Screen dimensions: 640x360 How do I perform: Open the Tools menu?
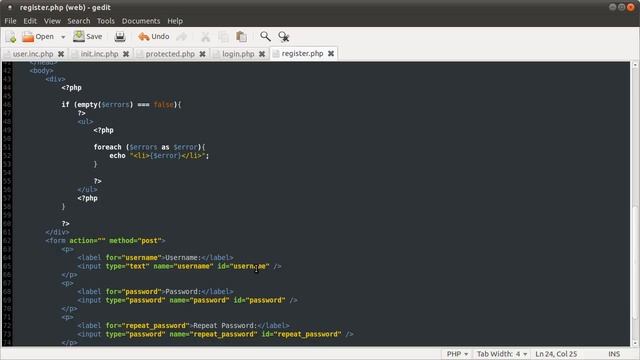[106, 21]
